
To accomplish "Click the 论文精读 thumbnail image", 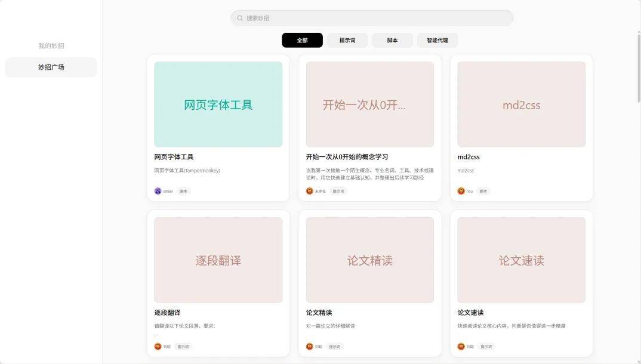I will (369, 260).
